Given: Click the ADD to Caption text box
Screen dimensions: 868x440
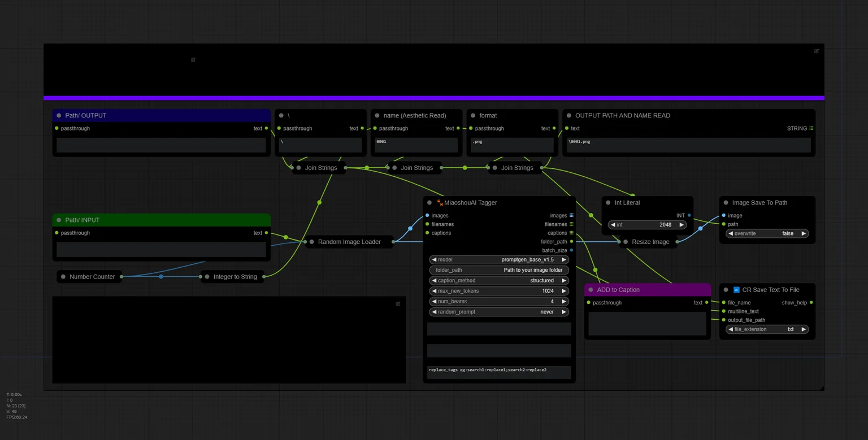Looking at the screenshot, I should [x=647, y=324].
